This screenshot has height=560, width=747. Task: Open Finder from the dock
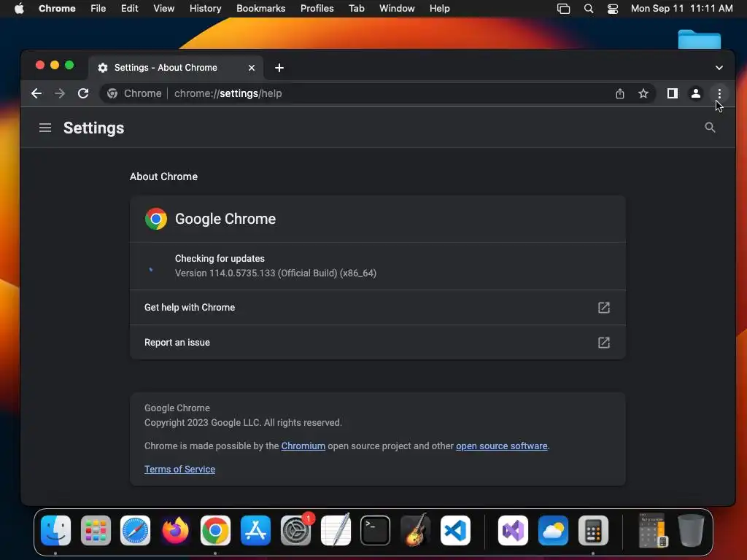pyautogui.click(x=55, y=531)
